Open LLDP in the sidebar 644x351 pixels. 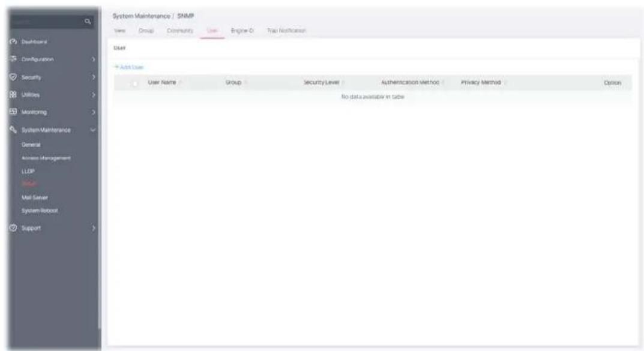tap(28, 171)
